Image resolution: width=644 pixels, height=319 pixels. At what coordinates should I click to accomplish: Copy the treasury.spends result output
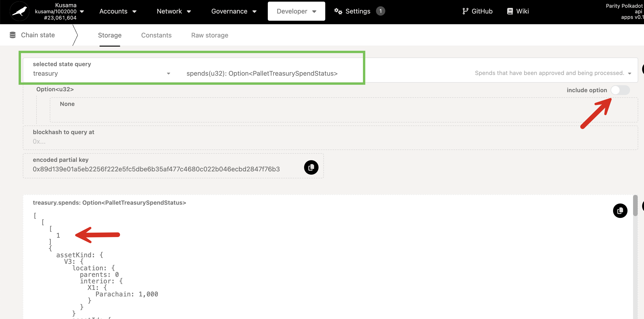click(x=620, y=211)
